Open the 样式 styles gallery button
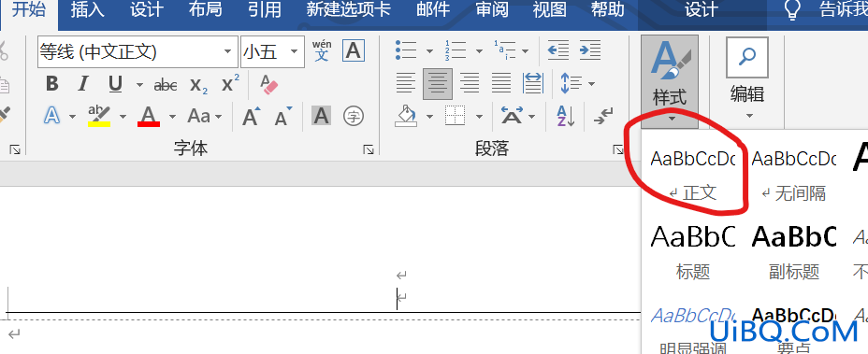 coord(670,81)
